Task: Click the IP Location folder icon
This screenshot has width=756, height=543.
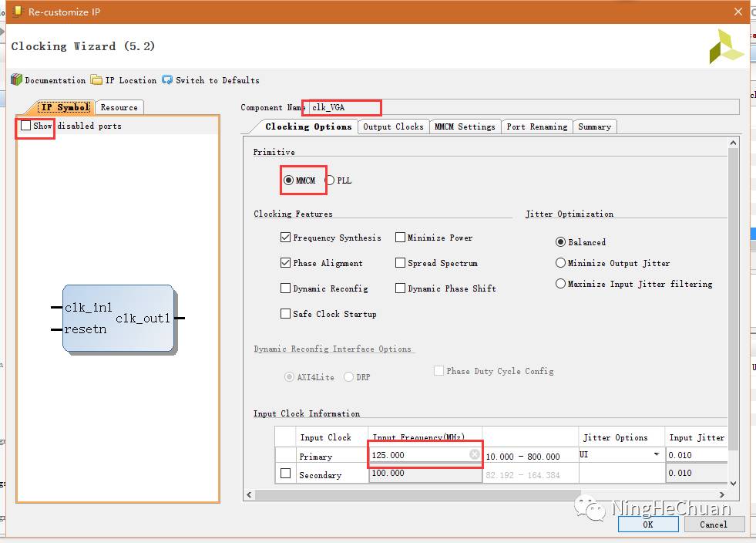Action: pyautogui.click(x=96, y=79)
